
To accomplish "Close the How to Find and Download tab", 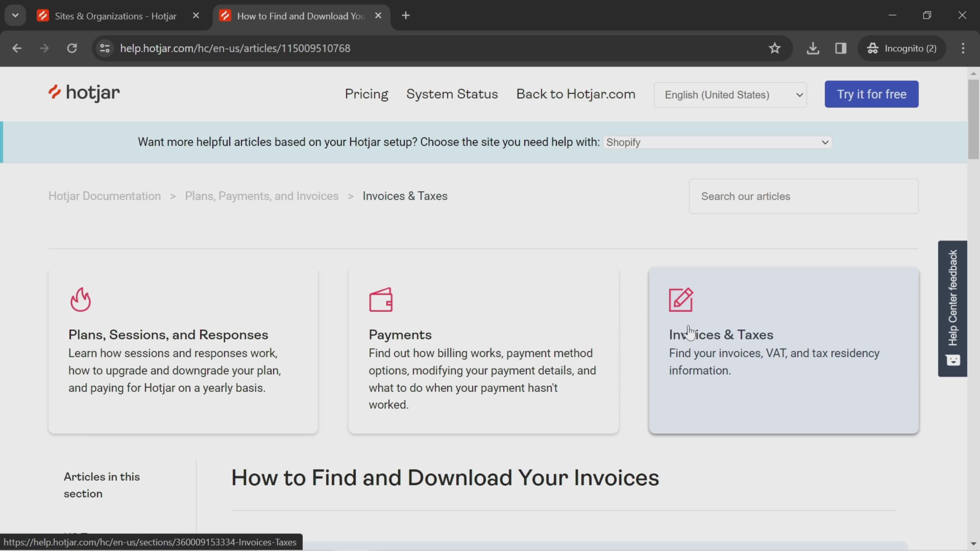I will coord(378,16).
